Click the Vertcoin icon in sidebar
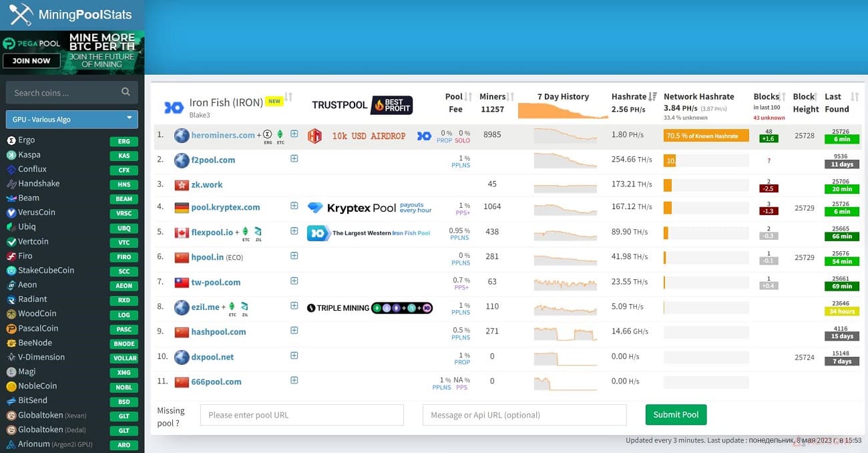The image size is (868, 453). (x=11, y=242)
